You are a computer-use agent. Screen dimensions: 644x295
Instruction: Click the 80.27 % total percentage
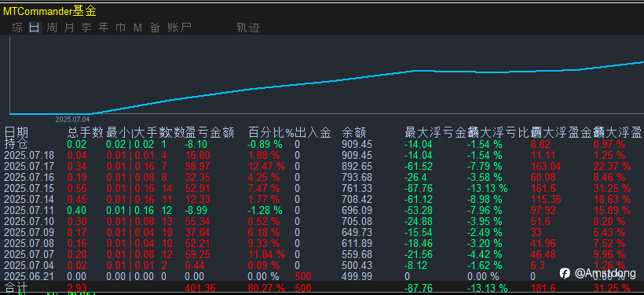click(266, 288)
